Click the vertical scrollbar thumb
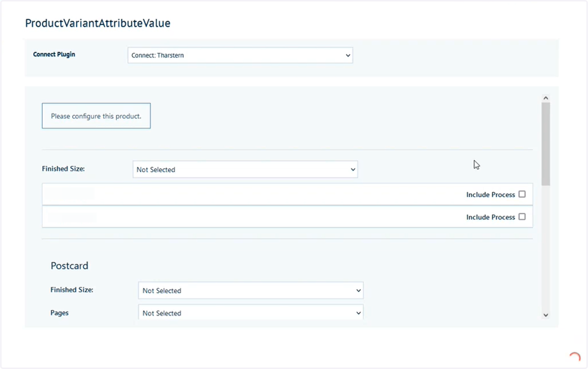Viewport: 588px width, 369px height. point(546,144)
